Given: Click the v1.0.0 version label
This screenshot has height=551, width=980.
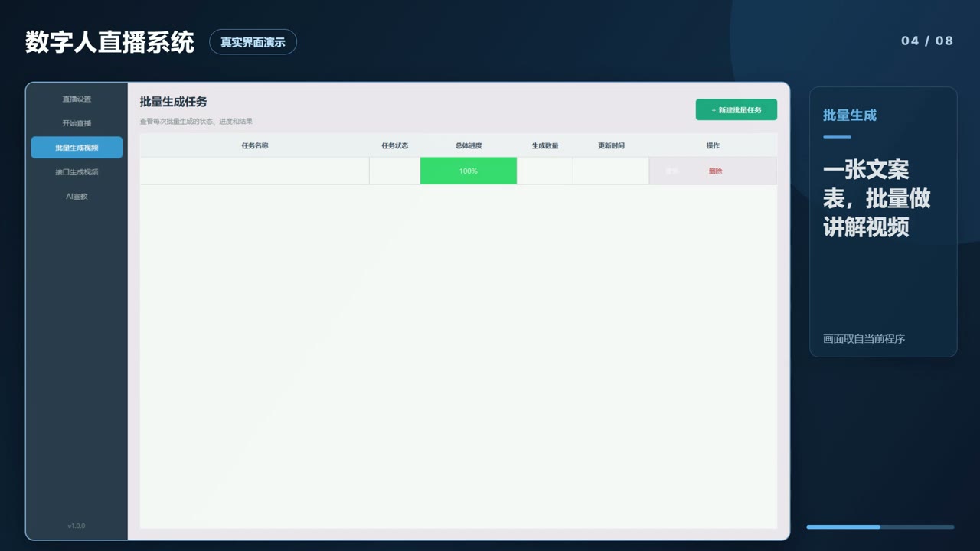Looking at the screenshot, I should pos(77,526).
